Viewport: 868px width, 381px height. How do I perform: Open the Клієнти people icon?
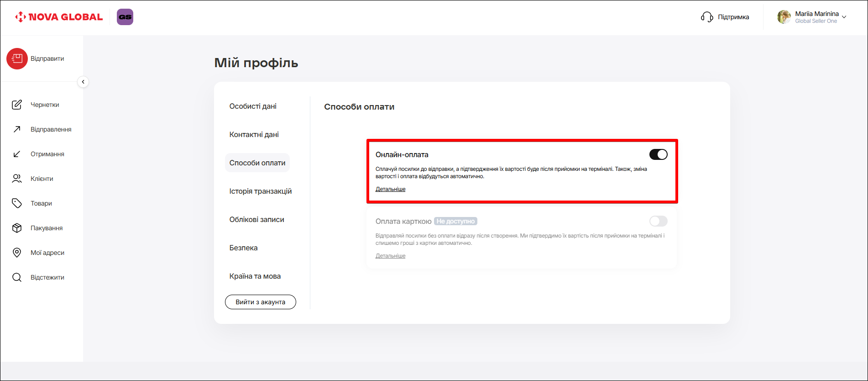tap(17, 179)
